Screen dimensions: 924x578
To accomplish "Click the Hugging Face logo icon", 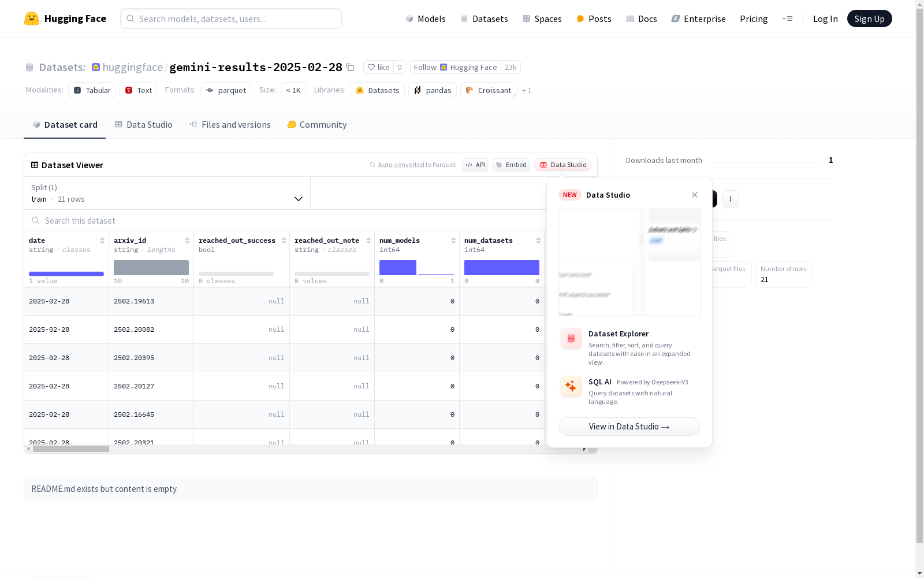I will (32, 18).
